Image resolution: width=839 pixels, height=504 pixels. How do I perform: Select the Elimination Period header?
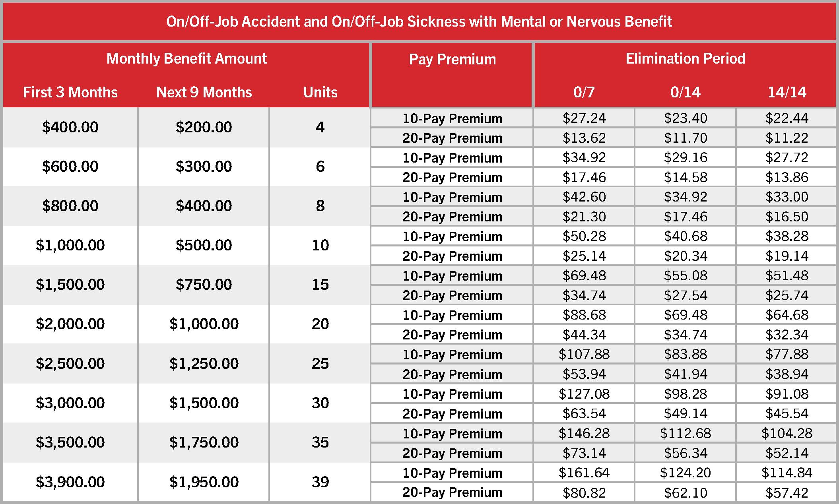click(x=685, y=58)
